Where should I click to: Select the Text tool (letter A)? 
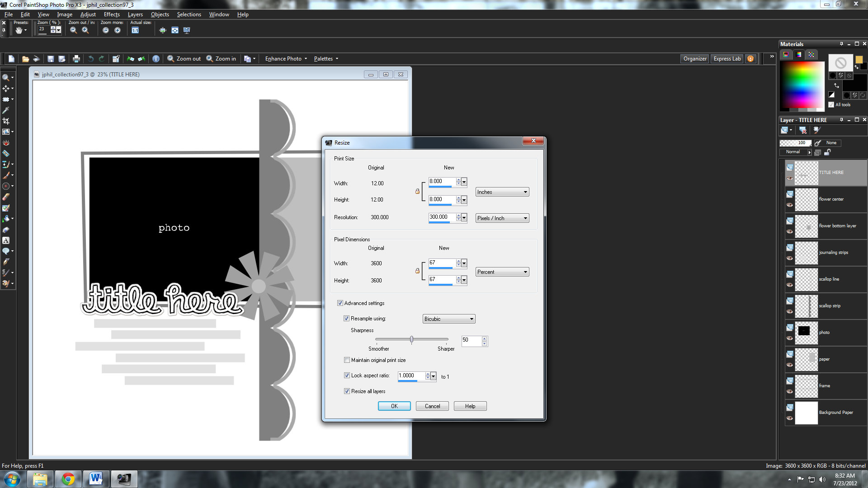(x=6, y=240)
